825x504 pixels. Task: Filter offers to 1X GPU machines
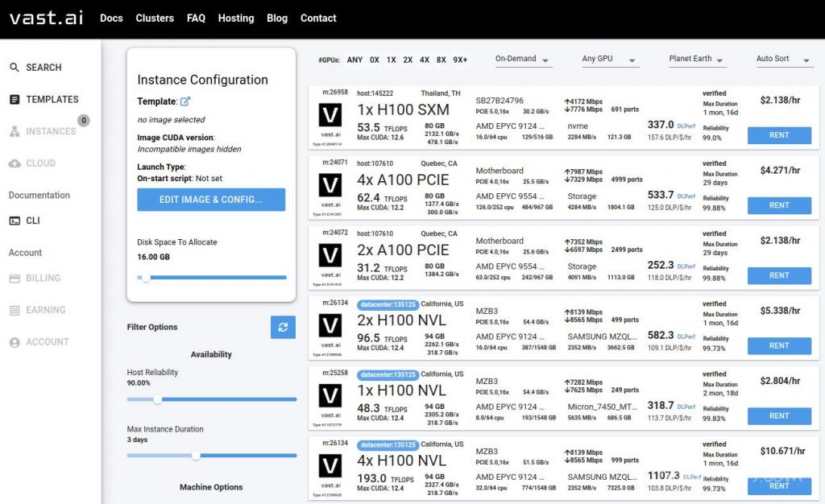pos(391,60)
